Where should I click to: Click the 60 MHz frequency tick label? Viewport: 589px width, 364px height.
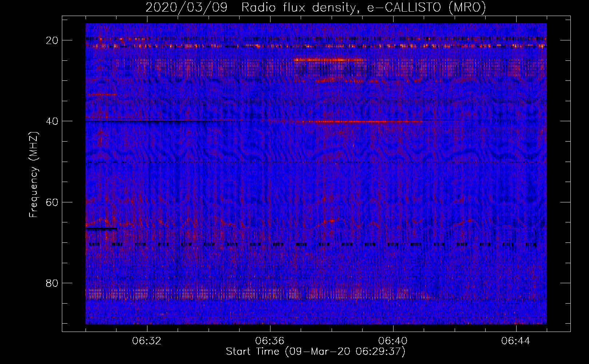[x=52, y=202]
